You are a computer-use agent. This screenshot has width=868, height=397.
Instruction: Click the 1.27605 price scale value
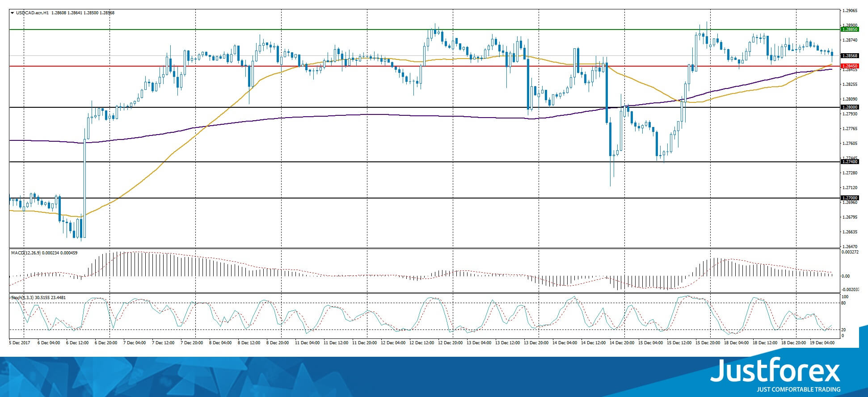[x=850, y=144]
